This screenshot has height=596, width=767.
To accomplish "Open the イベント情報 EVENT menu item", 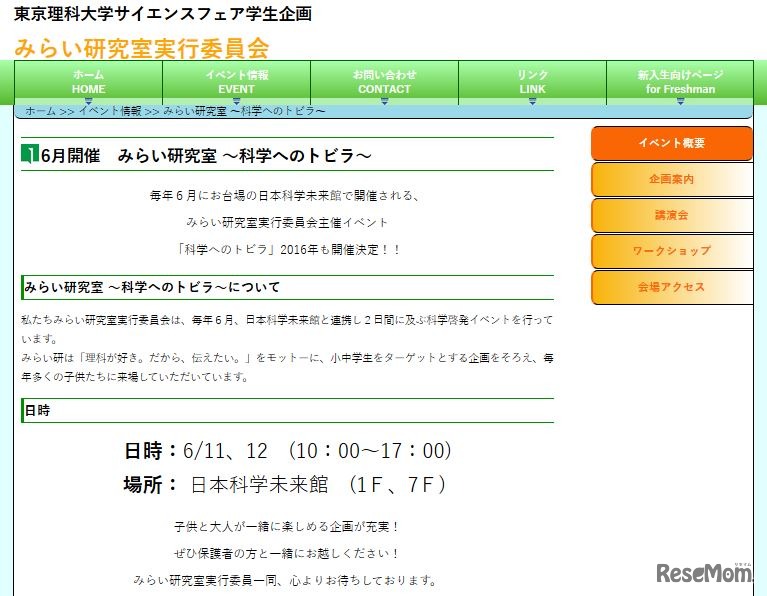I will 236,82.
